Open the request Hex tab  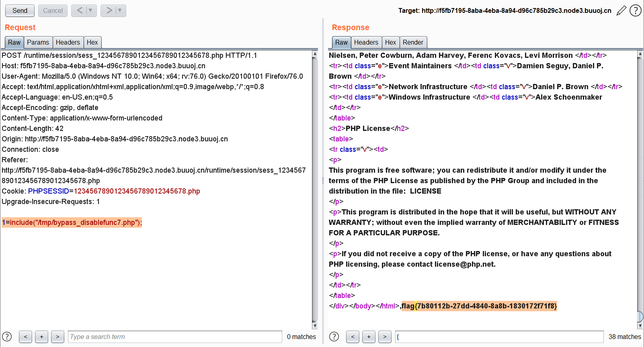92,42
